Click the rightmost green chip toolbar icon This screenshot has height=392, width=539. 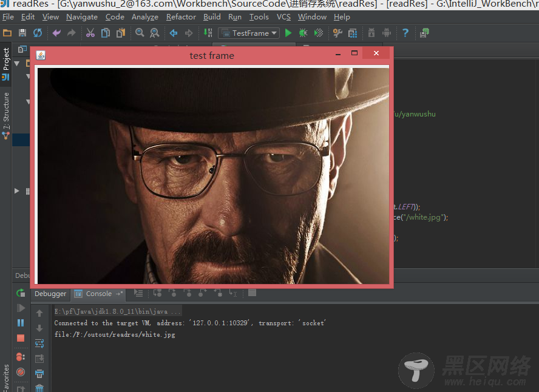424,33
